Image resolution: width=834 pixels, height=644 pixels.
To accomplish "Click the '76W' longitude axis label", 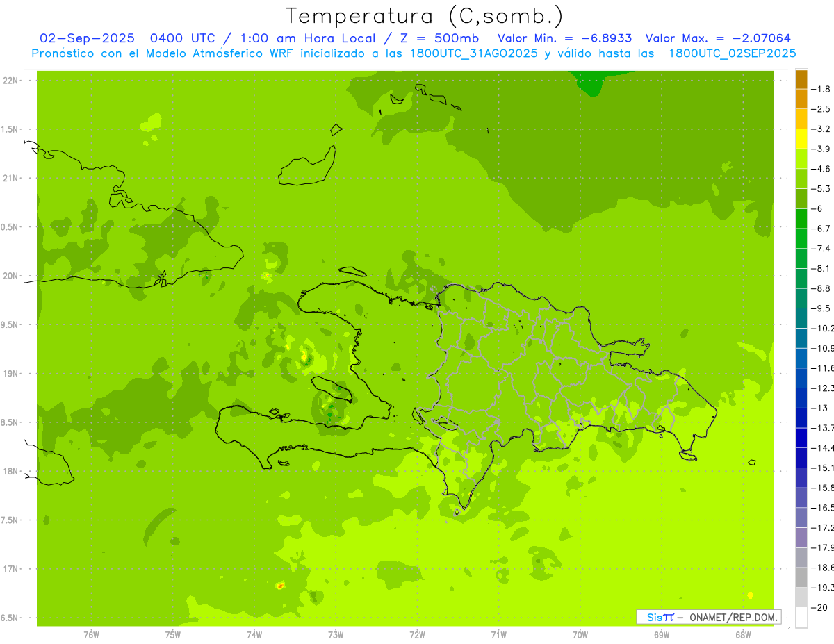I will click(91, 635).
